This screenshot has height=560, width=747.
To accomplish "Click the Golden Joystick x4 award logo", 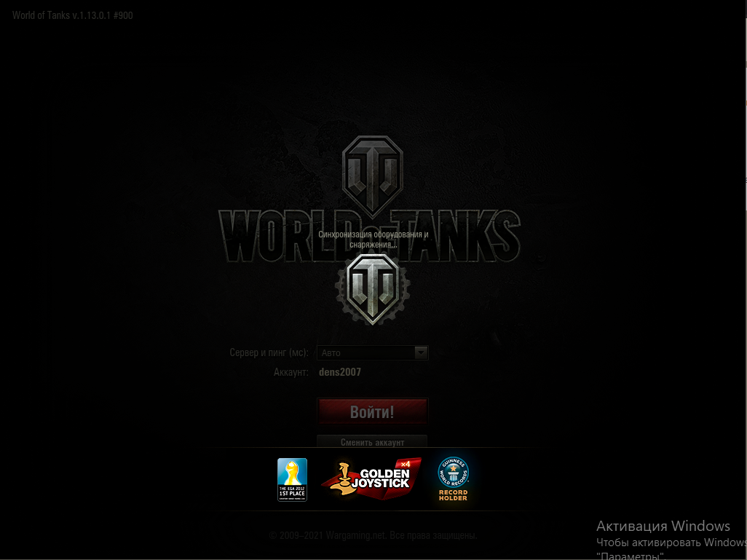I will (371, 479).
